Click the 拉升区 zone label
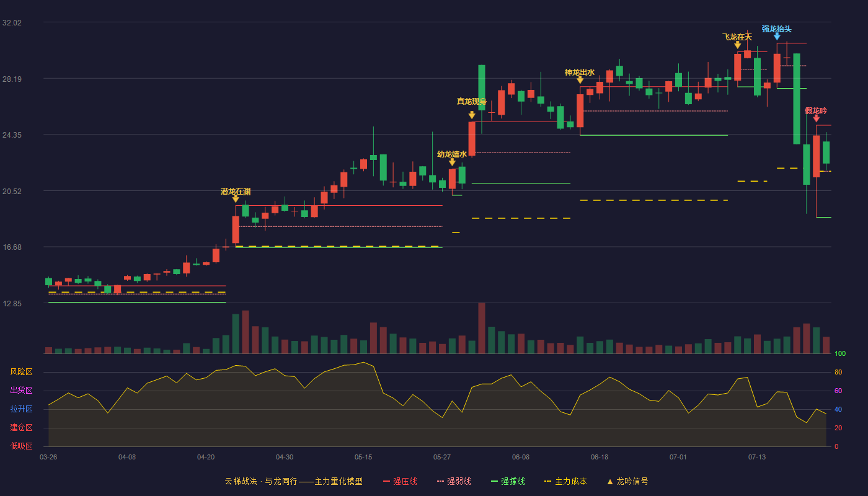The width and height of the screenshot is (868, 496). pyautogui.click(x=21, y=409)
